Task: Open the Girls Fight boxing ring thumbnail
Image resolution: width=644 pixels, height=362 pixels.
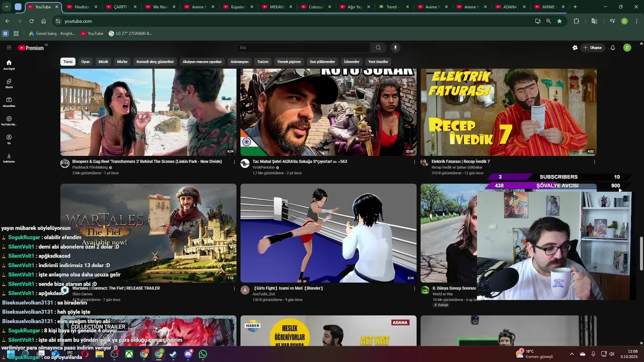Action: tap(329, 233)
